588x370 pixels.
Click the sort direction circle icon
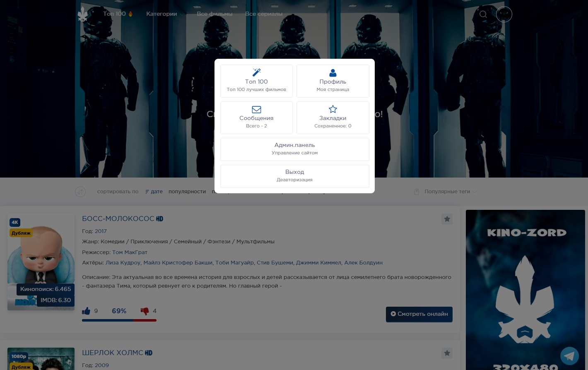tap(80, 192)
